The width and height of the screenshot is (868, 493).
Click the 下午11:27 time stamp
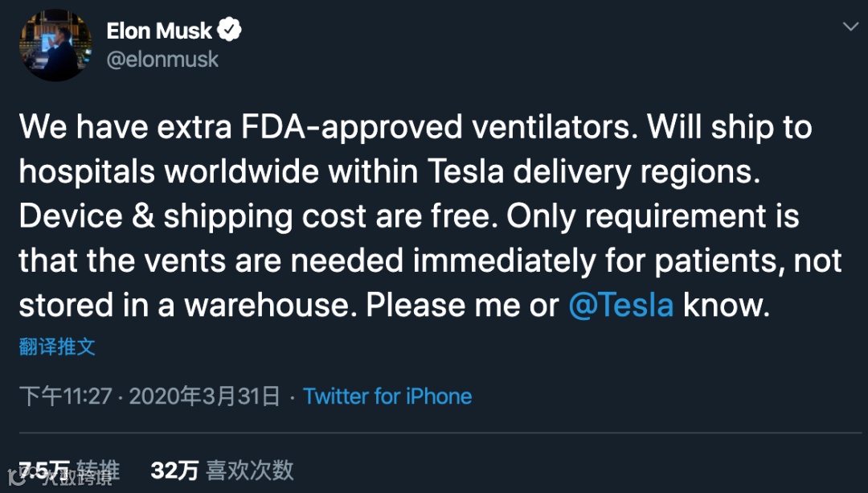(x=65, y=396)
